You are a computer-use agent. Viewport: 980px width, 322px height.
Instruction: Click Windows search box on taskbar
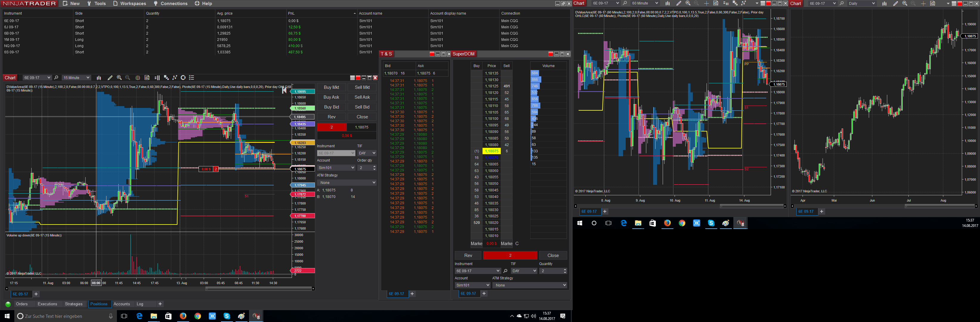[65, 316]
